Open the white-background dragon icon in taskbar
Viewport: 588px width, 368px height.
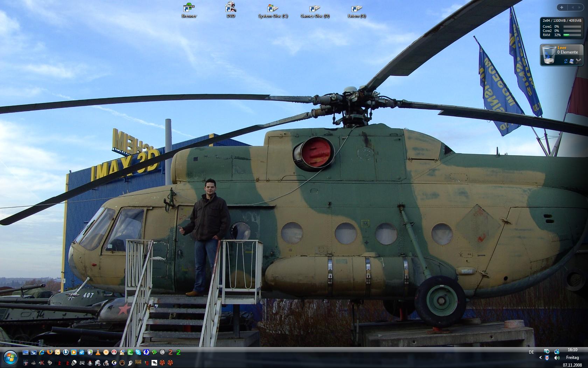[x=154, y=363]
